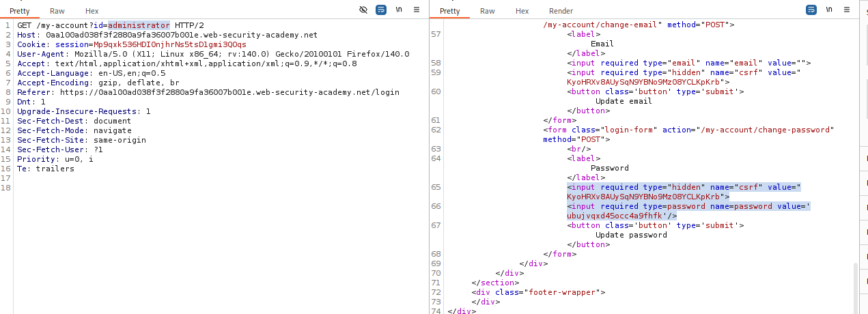Switch request view to Hex tab
The height and width of the screenshot is (314, 868).
[x=92, y=11]
